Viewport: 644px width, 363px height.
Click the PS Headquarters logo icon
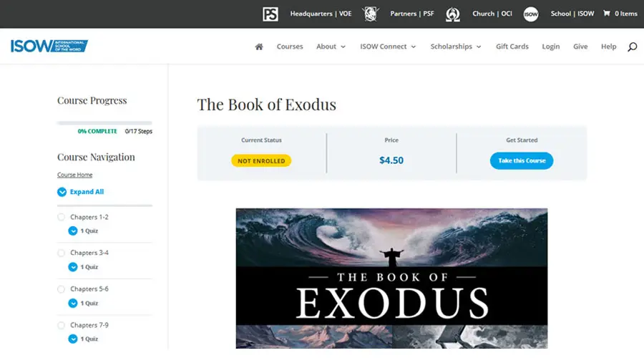(x=270, y=14)
